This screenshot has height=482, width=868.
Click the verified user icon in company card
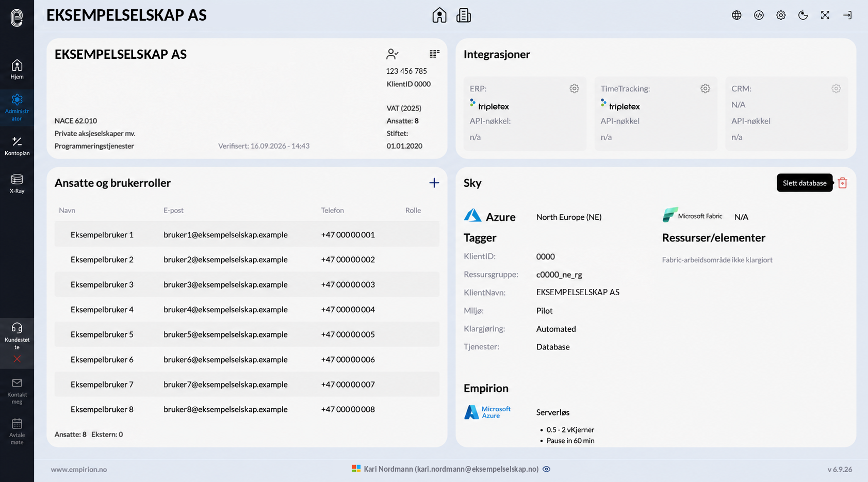[392, 54]
